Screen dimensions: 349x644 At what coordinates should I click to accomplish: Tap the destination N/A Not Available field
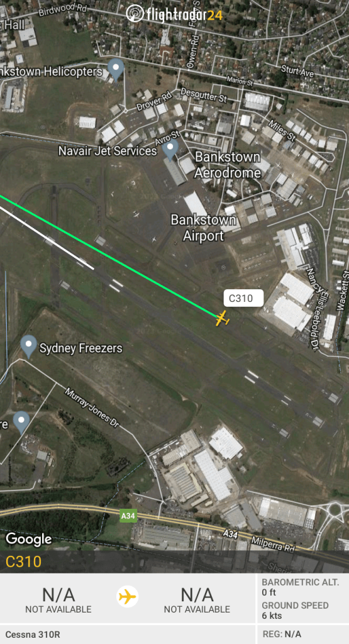(x=197, y=599)
